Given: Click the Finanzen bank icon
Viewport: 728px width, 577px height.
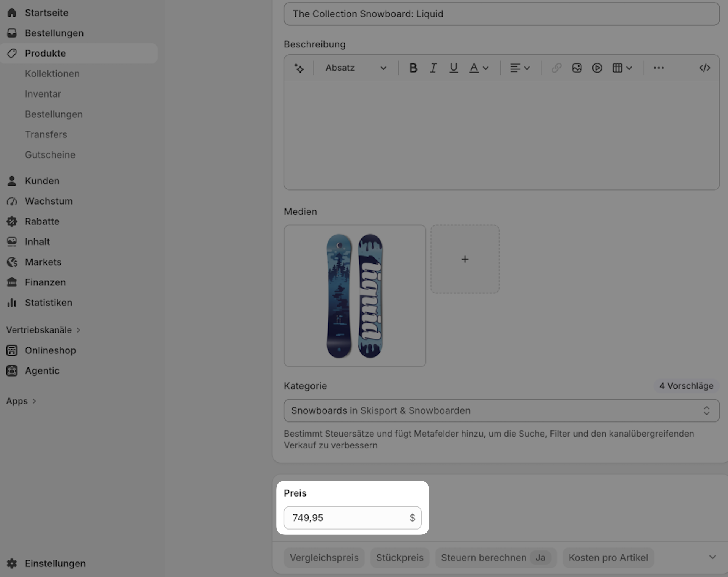Looking at the screenshot, I should (12, 282).
